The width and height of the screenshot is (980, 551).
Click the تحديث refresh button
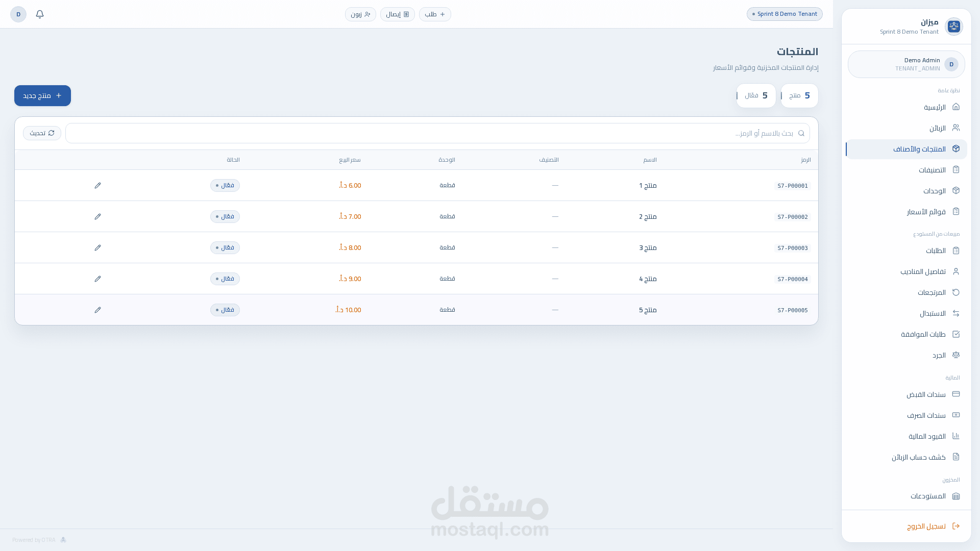(x=42, y=133)
